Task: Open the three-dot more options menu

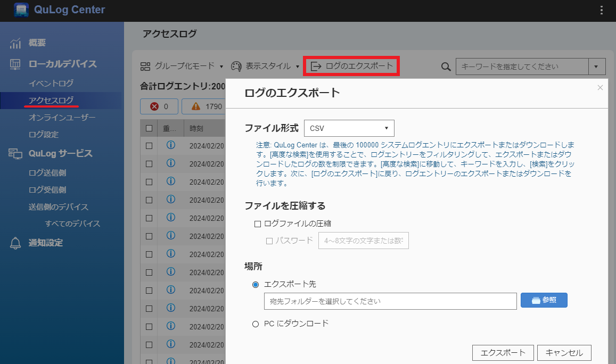Action: [x=601, y=10]
